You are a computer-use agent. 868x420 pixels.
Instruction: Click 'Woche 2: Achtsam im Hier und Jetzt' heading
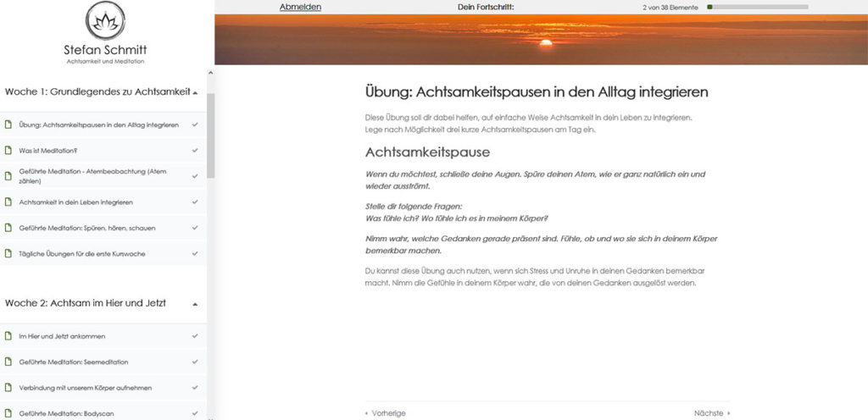(x=86, y=303)
